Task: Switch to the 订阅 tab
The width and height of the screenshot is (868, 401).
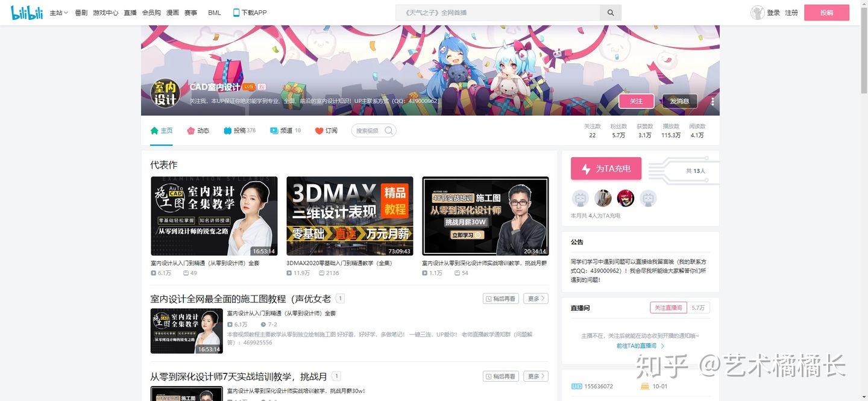Action: pyautogui.click(x=326, y=131)
